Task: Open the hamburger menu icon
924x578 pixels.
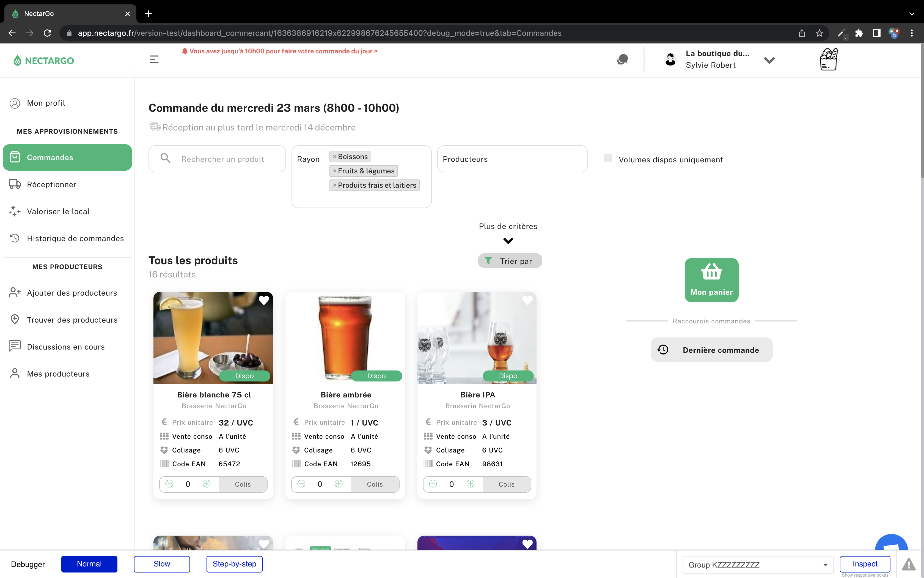Action: point(154,59)
